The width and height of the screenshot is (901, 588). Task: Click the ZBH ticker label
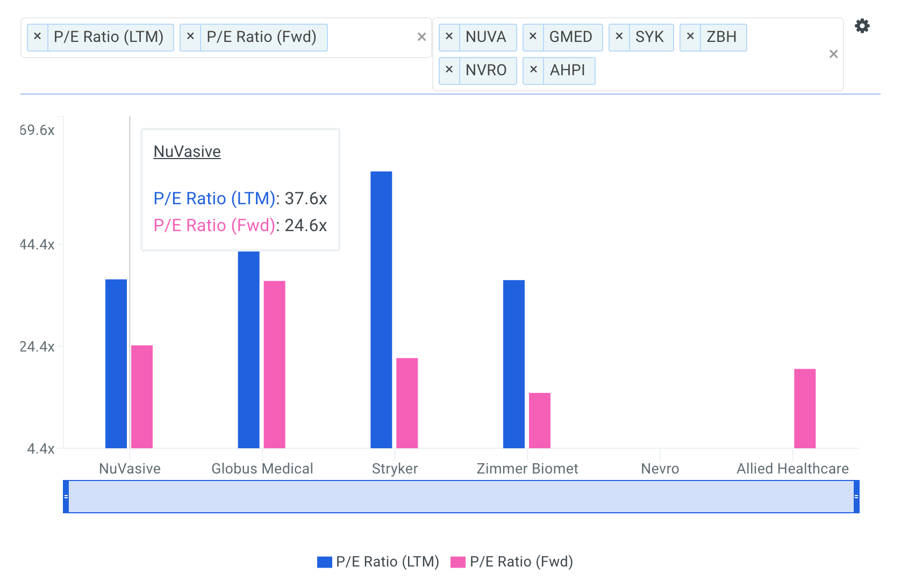(722, 37)
